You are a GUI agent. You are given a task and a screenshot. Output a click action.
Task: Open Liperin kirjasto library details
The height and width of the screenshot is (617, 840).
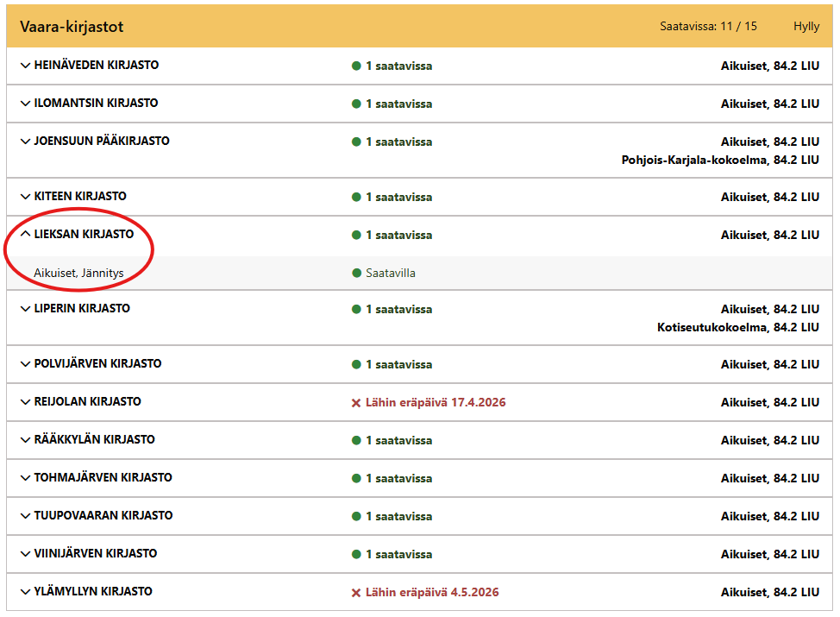pyautogui.click(x=82, y=309)
